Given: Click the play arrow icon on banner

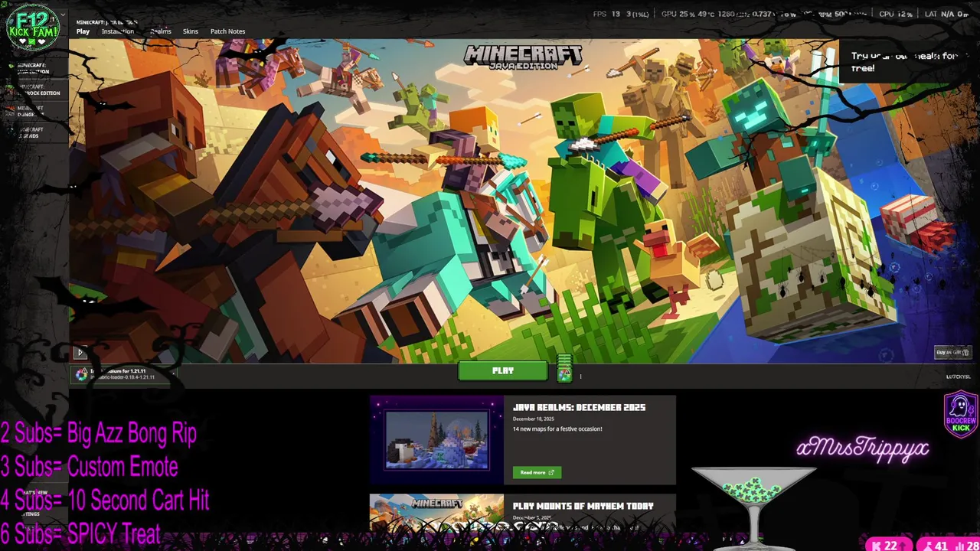Looking at the screenshot, I should (x=80, y=353).
